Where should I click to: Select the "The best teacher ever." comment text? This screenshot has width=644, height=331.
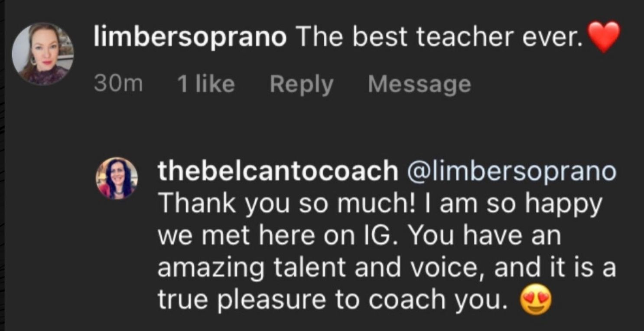[439, 38]
